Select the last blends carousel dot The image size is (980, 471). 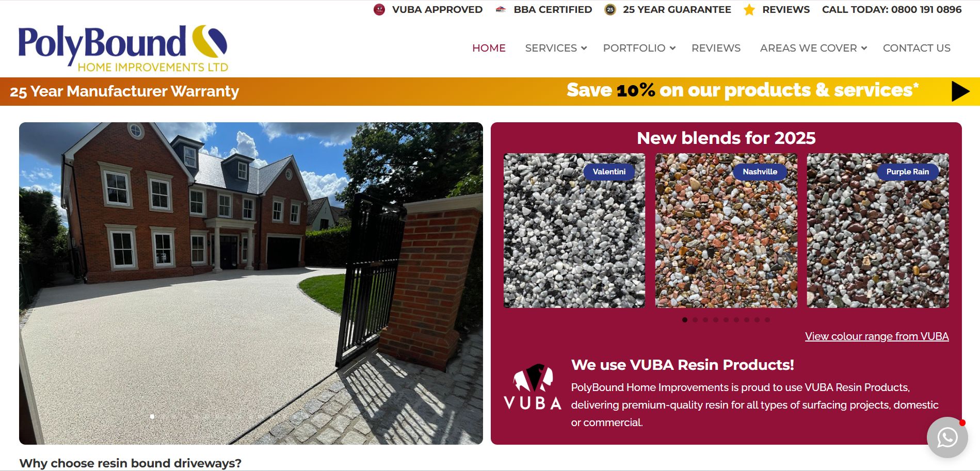click(x=767, y=320)
